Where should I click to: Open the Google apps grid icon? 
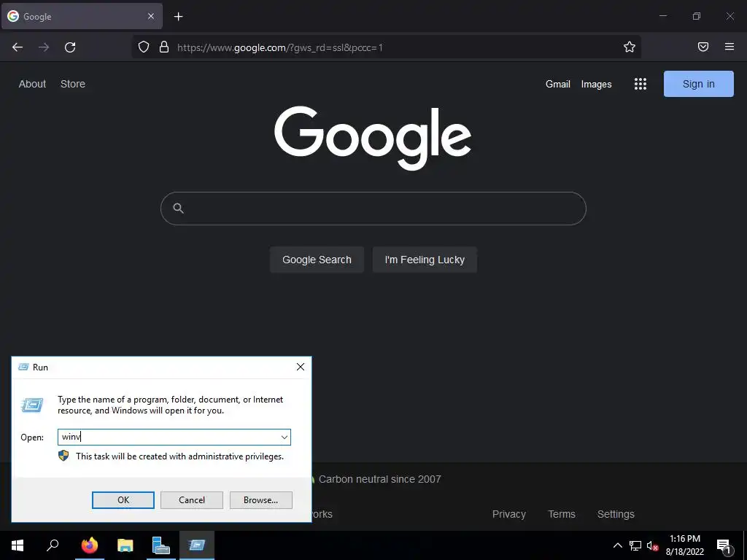(x=640, y=84)
